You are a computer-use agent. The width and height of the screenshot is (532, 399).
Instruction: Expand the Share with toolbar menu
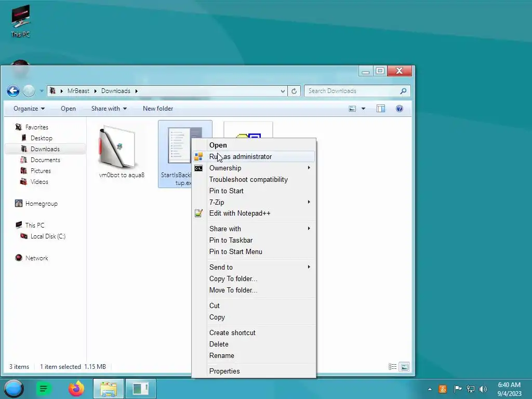pyautogui.click(x=109, y=109)
